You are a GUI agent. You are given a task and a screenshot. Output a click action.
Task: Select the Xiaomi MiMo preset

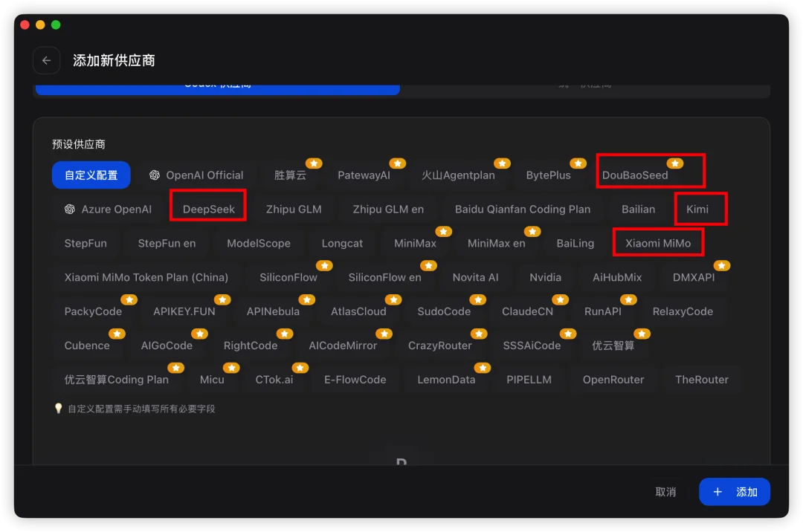click(658, 244)
